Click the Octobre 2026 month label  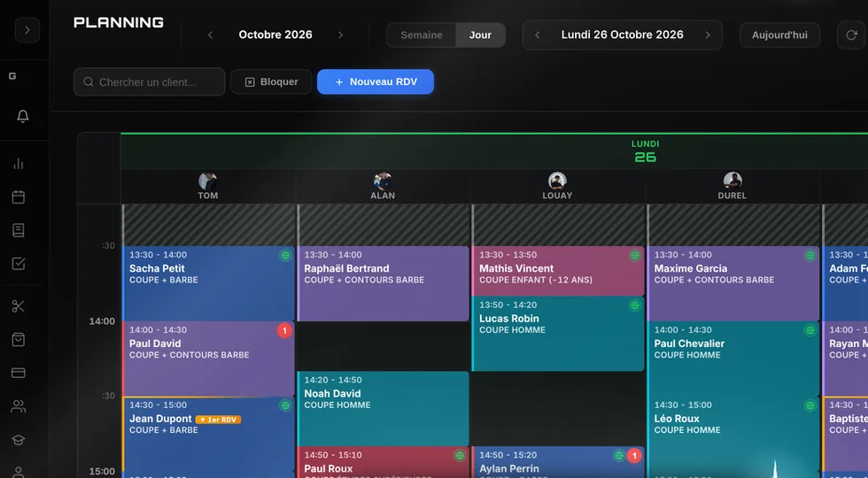[x=275, y=35]
